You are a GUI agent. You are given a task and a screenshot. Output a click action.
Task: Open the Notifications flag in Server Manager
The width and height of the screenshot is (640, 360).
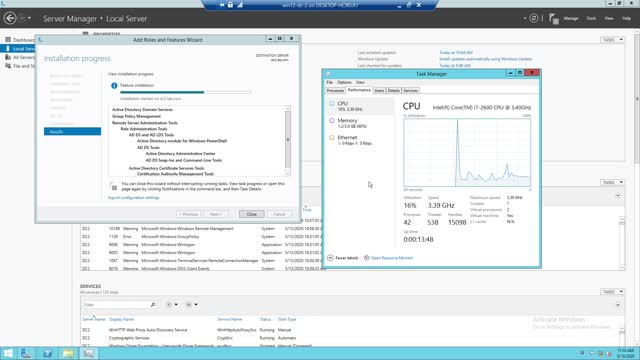pyautogui.click(x=553, y=19)
